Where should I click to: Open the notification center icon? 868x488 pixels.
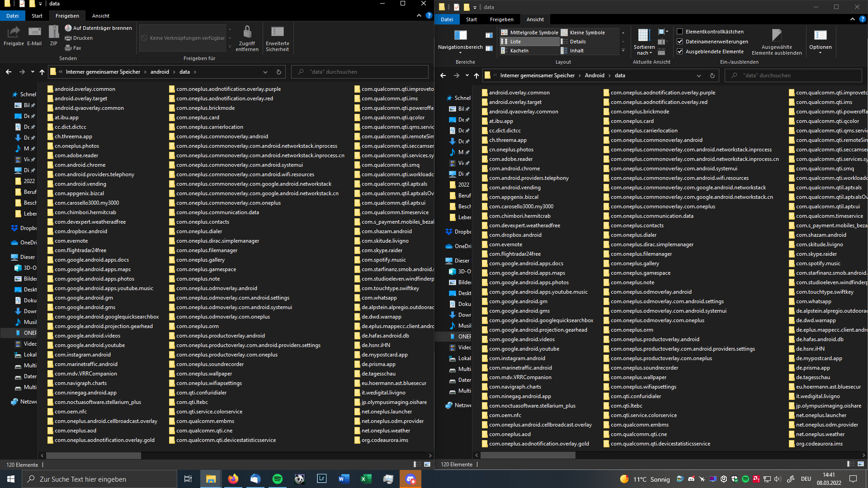tap(853, 479)
